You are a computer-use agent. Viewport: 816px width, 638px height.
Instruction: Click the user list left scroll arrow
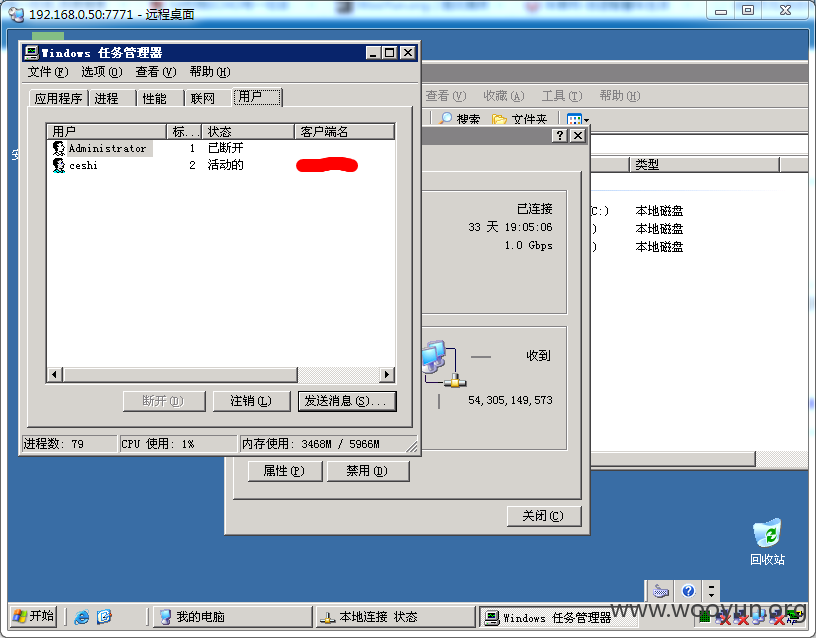click(55, 375)
